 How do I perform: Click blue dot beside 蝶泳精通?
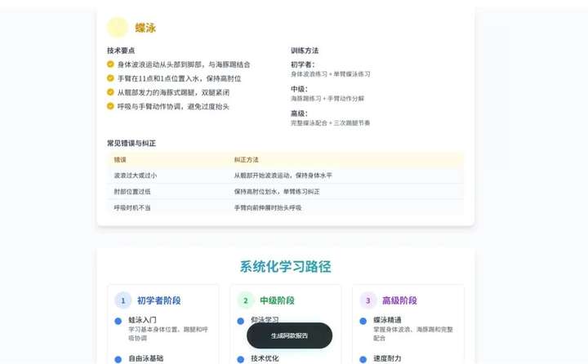[x=363, y=321]
